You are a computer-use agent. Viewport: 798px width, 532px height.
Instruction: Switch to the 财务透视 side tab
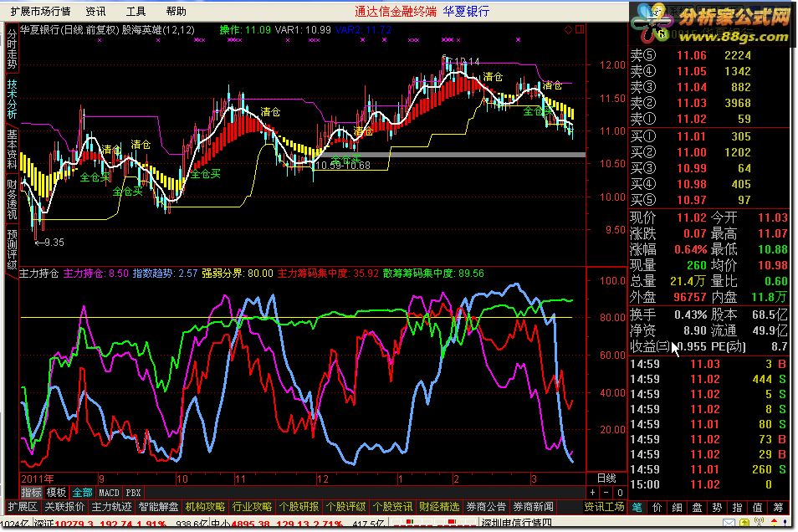pos(12,199)
